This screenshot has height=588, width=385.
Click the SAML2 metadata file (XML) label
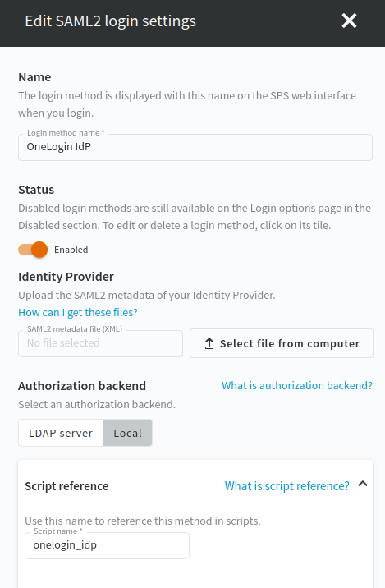pyautogui.click(x=75, y=328)
